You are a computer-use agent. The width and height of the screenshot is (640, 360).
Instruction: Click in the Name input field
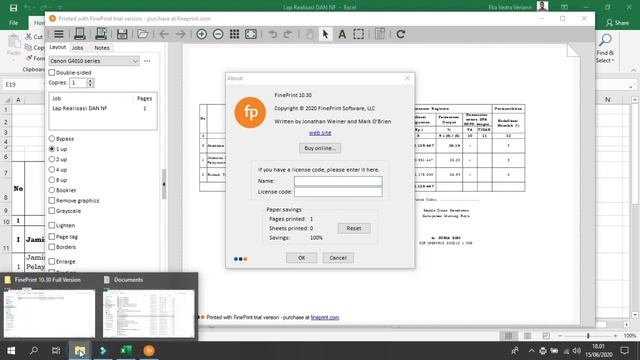coord(338,181)
